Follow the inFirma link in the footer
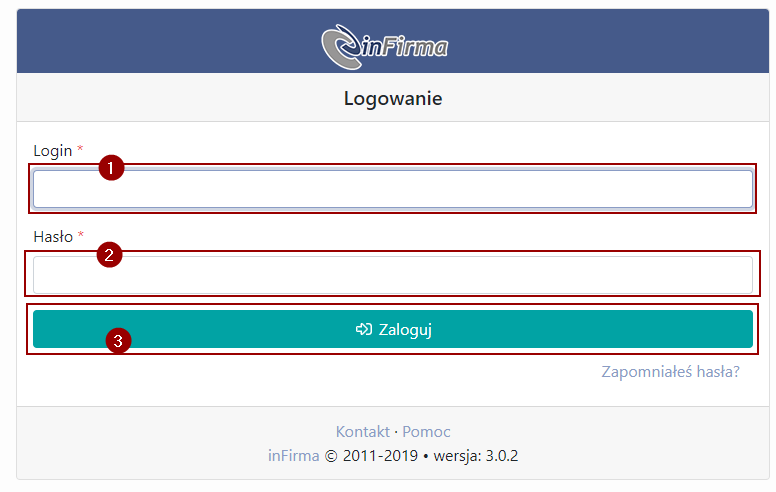Image resolution: width=776 pixels, height=492 pixels. tap(293, 455)
